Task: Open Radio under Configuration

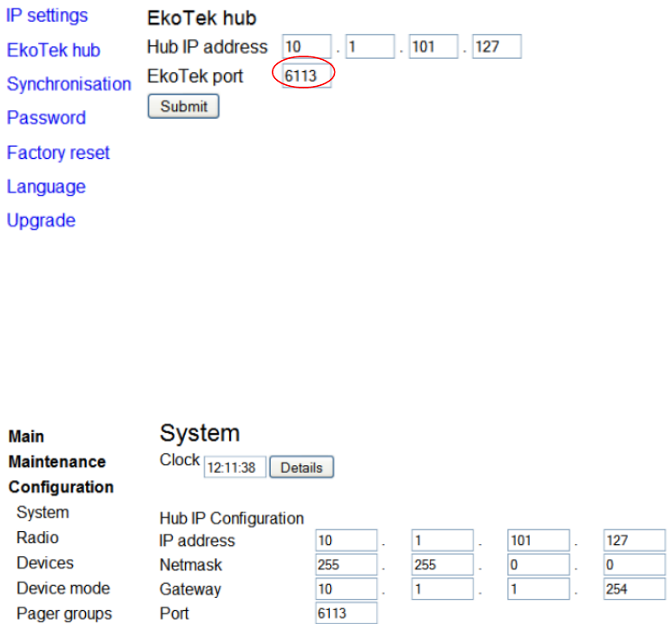Action: pyautogui.click(x=37, y=537)
